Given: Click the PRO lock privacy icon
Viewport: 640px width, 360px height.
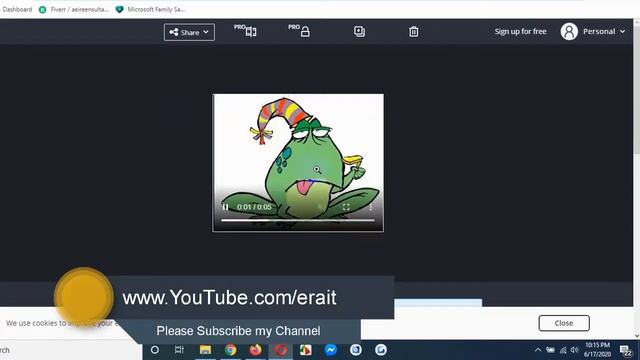Looking at the screenshot, I should click(x=300, y=31).
